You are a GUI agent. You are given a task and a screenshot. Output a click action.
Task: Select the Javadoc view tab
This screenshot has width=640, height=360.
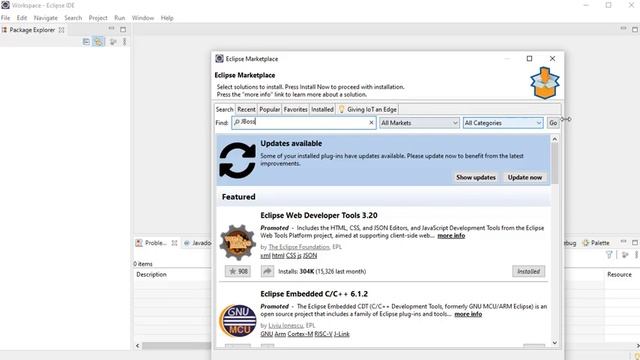pos(197,243)
